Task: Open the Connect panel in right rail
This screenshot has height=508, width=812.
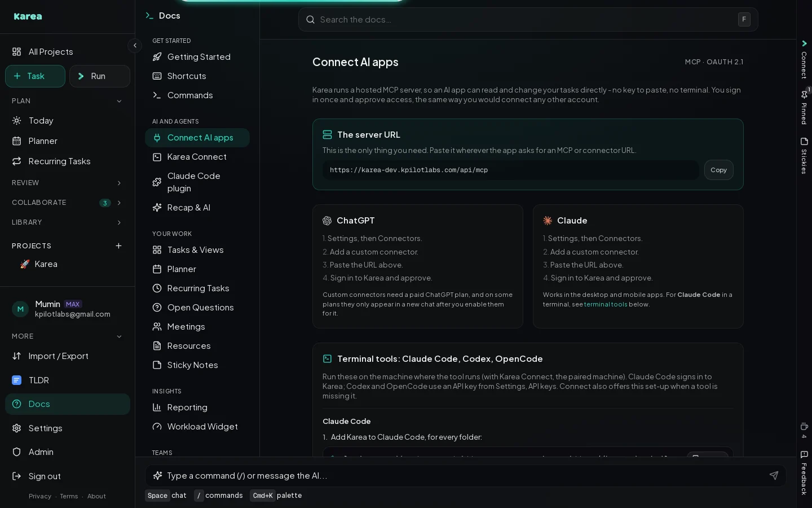Action: click(804, 60)
